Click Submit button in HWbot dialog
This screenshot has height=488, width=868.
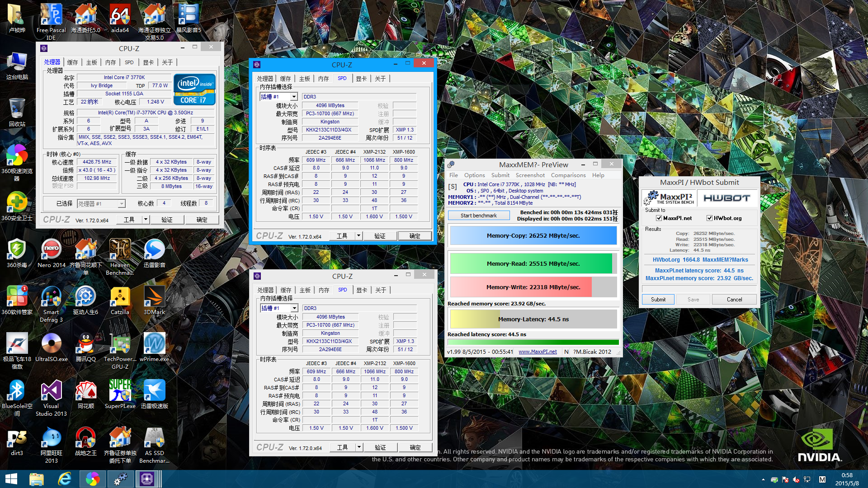658,300
